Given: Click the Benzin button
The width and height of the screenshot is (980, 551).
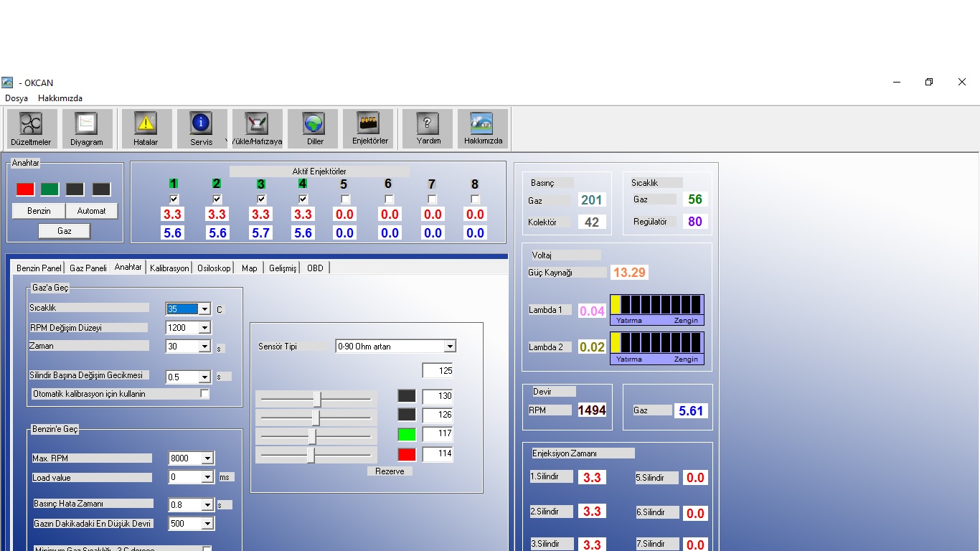Looking at the screenshot, I should tap(39, 211).
